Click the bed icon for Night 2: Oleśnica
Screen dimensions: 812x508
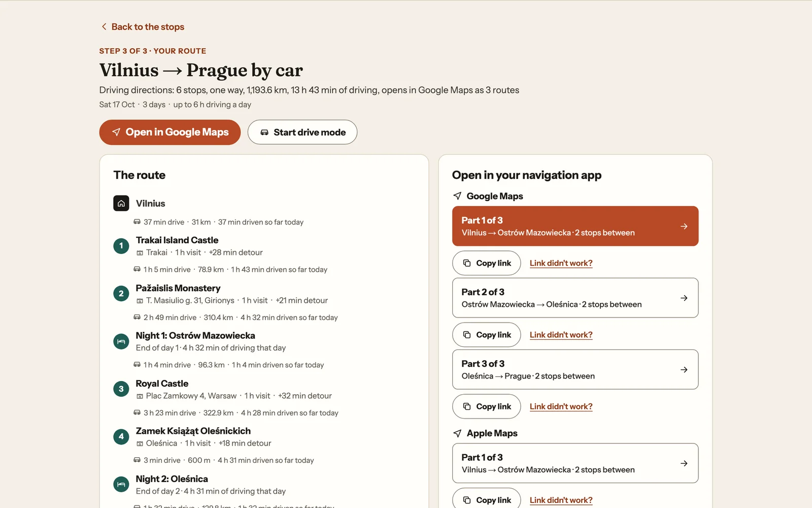coord(121,484)
